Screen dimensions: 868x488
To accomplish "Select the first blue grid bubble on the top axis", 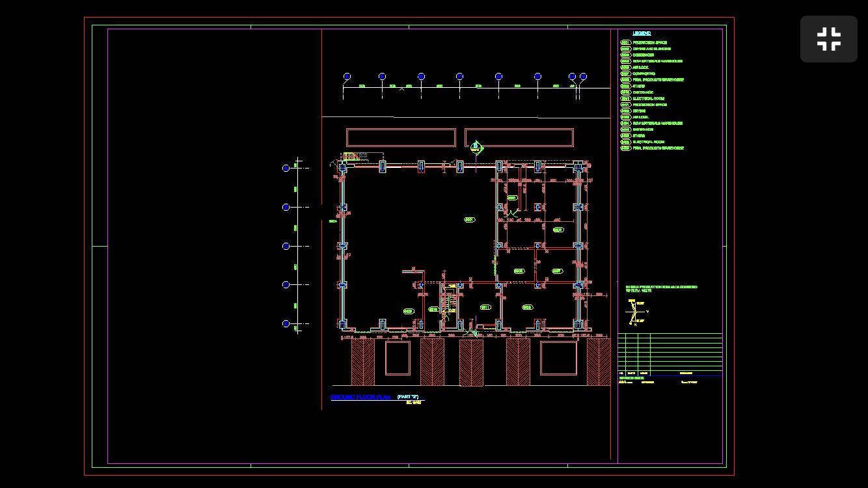I will (347, 77).
